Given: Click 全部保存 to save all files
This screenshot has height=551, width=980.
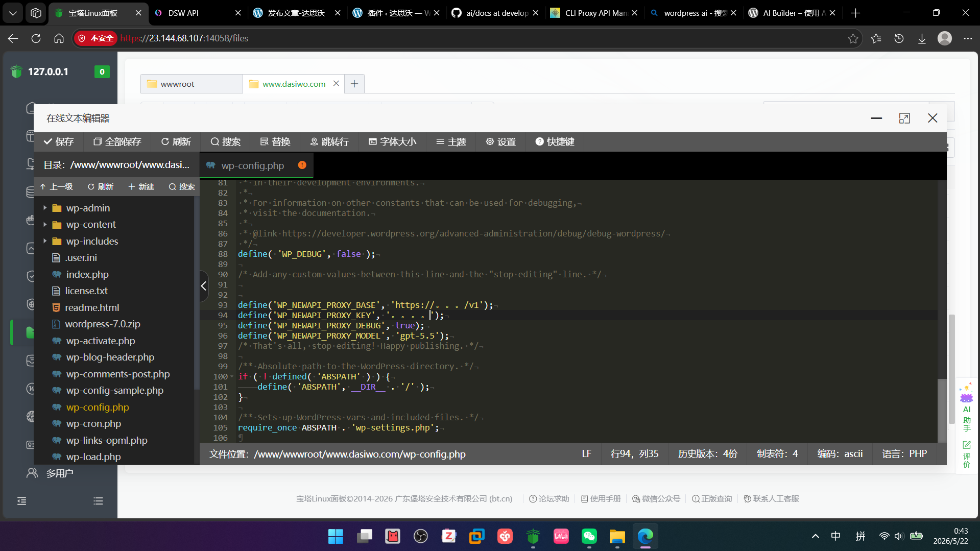Looking at the screenshot, I should (x=117, y=141).
